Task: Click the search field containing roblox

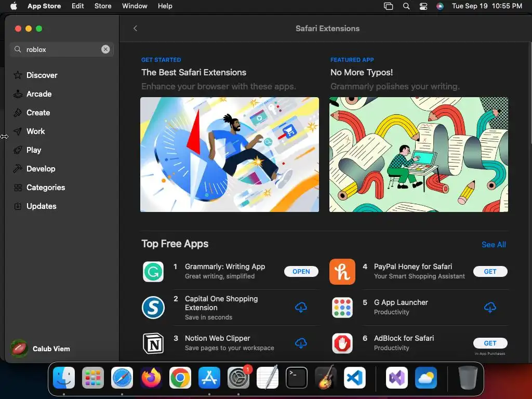Action: coord(62,49)
